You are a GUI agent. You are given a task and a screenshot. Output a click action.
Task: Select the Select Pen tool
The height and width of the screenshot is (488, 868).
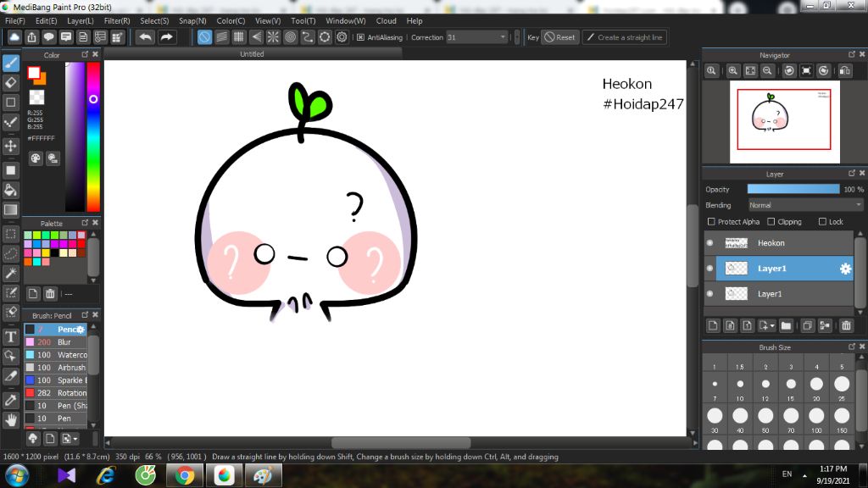click(x=10, y=292)
